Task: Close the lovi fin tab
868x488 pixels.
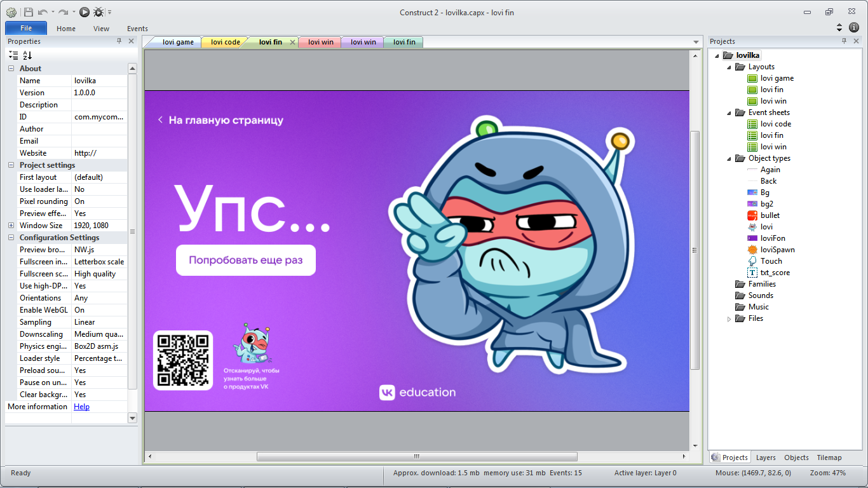Action: click(293, 43)
